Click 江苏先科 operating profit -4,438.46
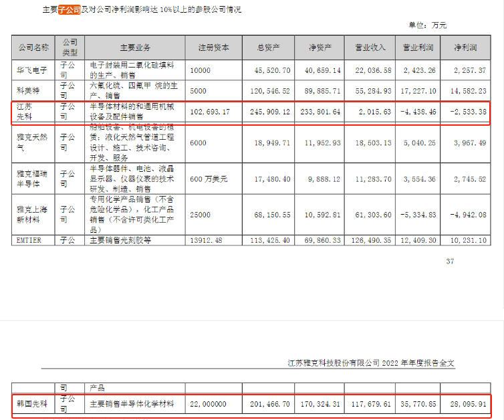The height and width of the screenshot is (420, 504). pos(418,112)
